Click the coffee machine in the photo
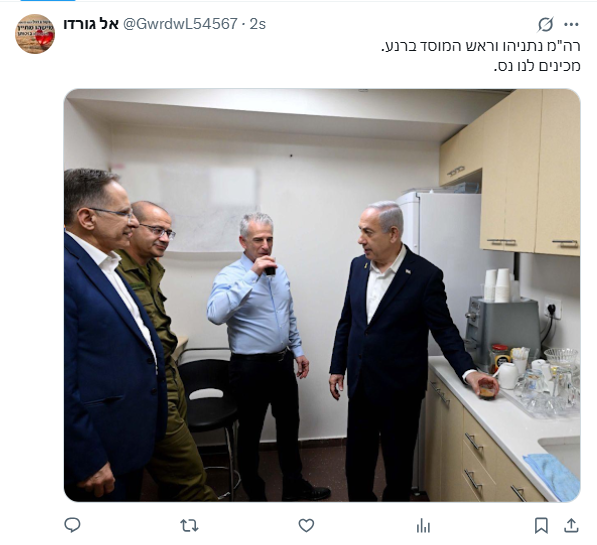597x545 pixels. [503, 329]
